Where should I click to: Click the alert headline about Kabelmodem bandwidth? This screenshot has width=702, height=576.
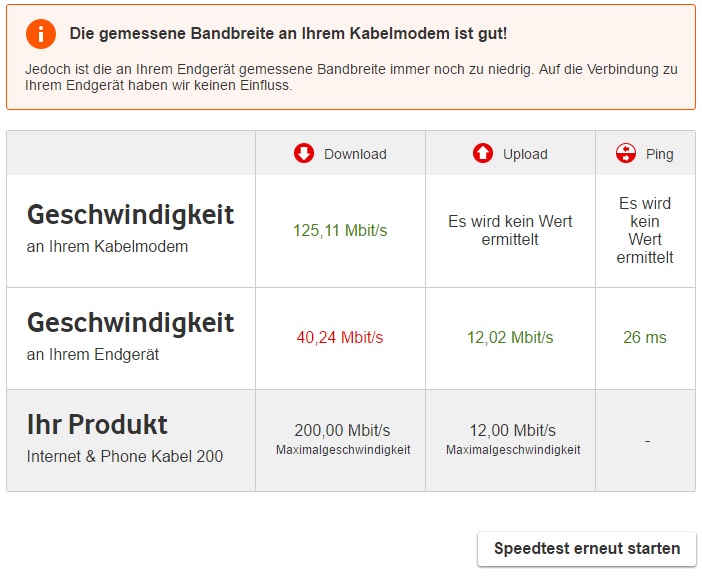288,34
